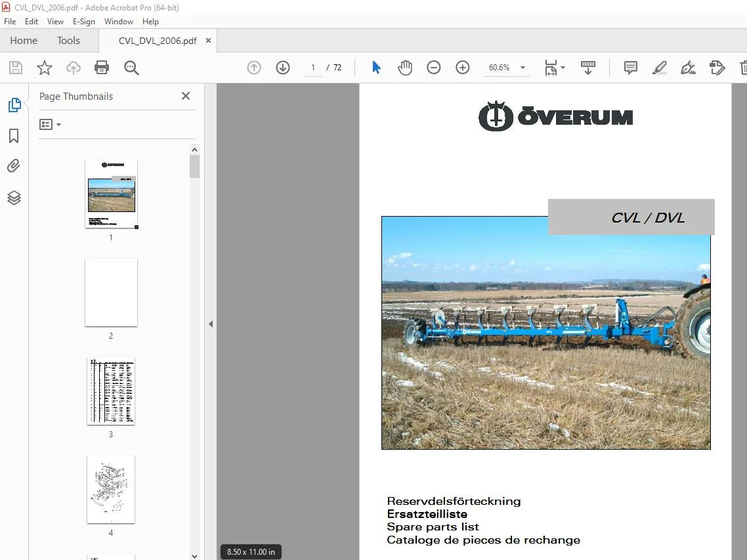Select page 3 parts table thumbnail
The height and width of the screenshot is (560, 747).
(x=111, y=391)
